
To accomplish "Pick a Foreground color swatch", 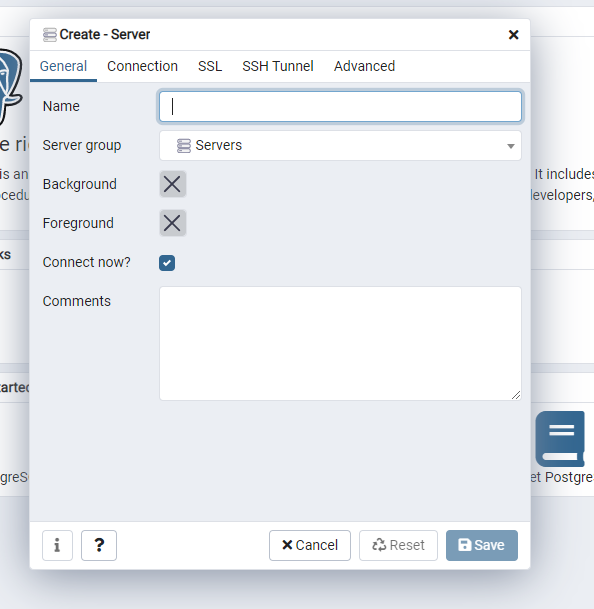I will [172, 223].
